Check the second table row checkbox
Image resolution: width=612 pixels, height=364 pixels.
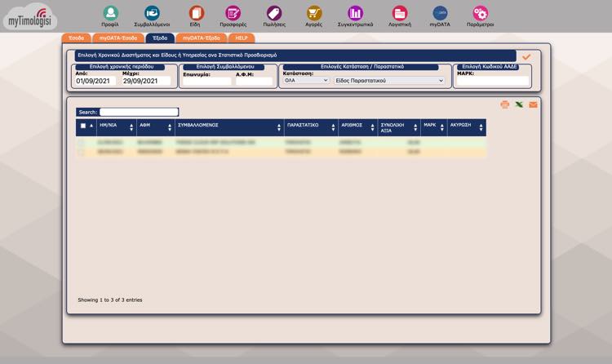pos(81,152)
